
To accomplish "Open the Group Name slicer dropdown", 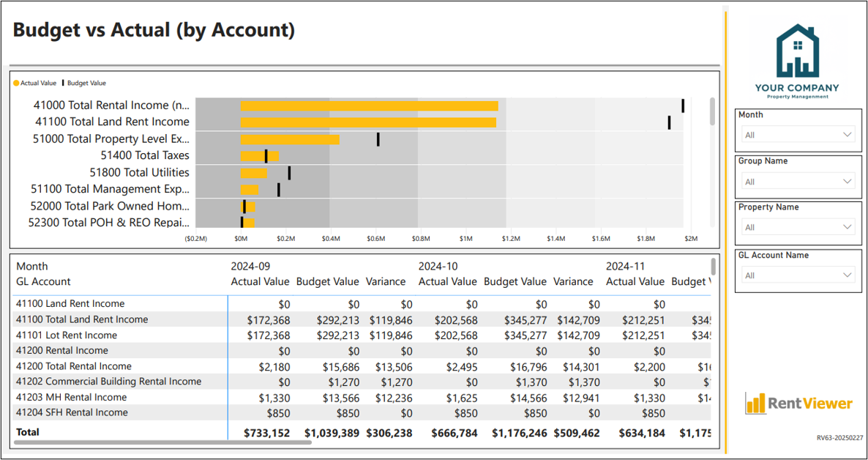I will click(798, 182).
